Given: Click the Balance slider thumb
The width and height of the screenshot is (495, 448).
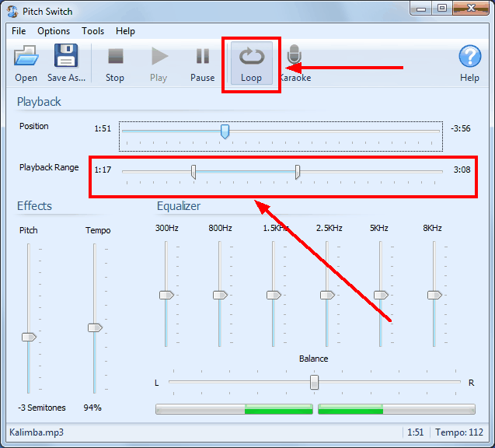Looking at the screenshot, I should click(314, 383).
